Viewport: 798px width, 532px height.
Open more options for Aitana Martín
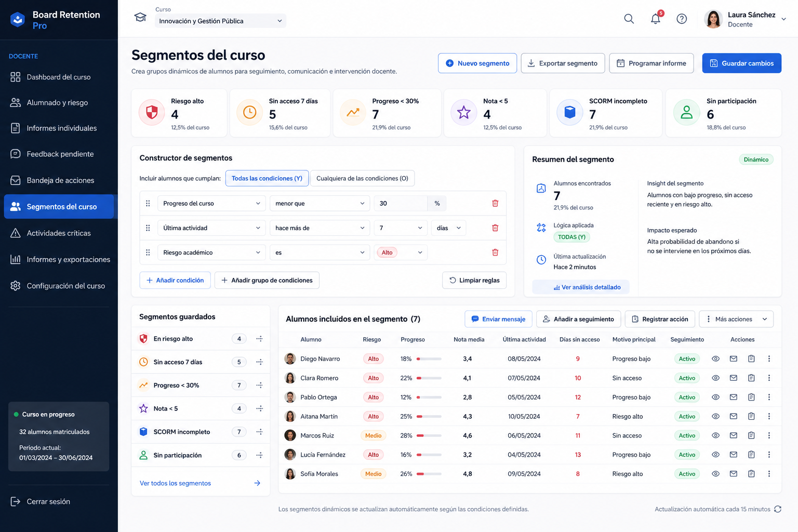tap(769, 416)
